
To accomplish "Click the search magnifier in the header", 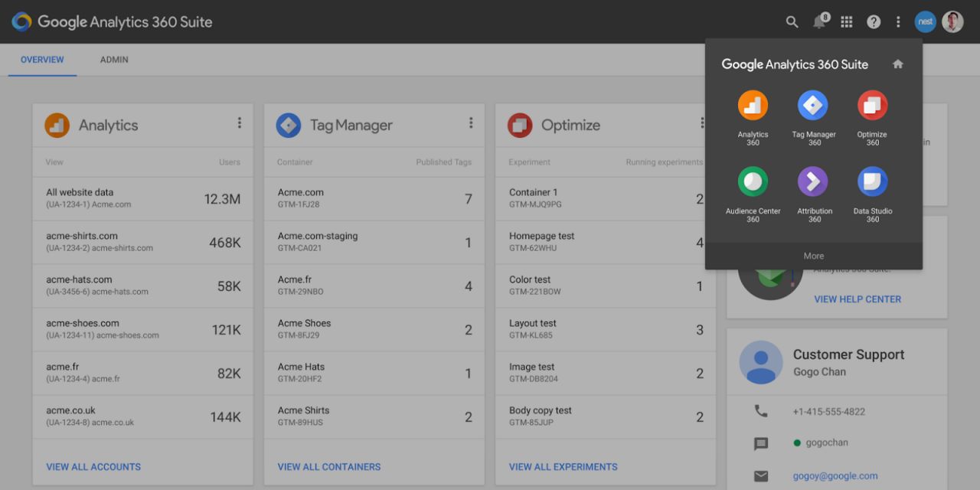I will tap(792, 22).
